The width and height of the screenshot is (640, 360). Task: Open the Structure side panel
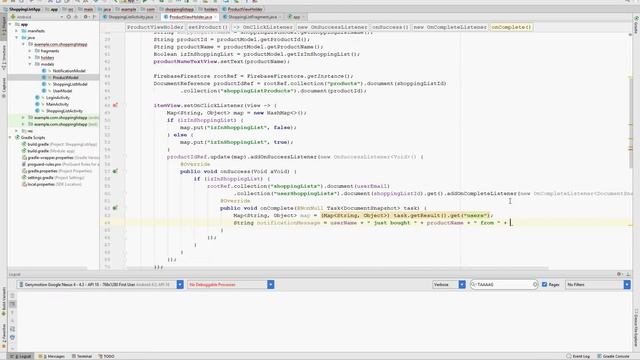click(x=4, y=57)
